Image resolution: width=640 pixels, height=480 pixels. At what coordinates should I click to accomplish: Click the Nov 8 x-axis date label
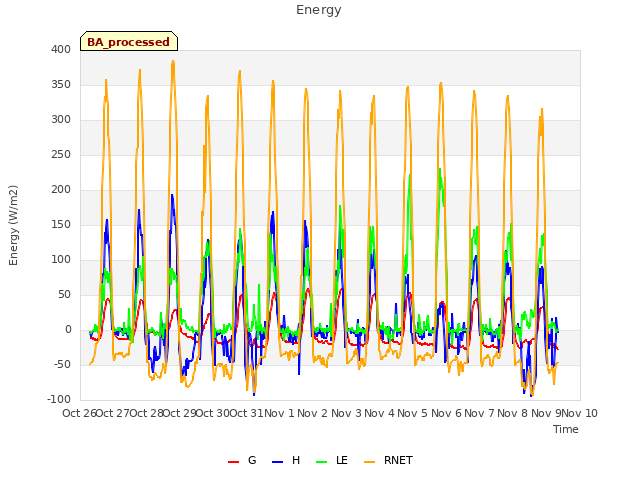click(513, 413)
